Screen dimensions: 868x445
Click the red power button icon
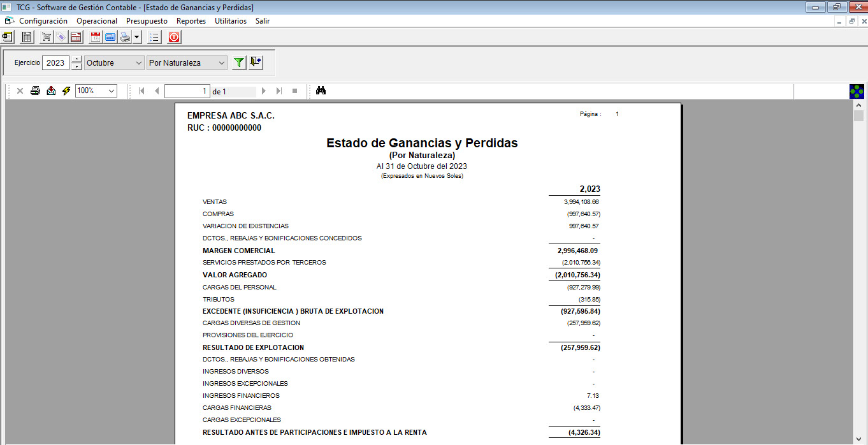(174, 38)
